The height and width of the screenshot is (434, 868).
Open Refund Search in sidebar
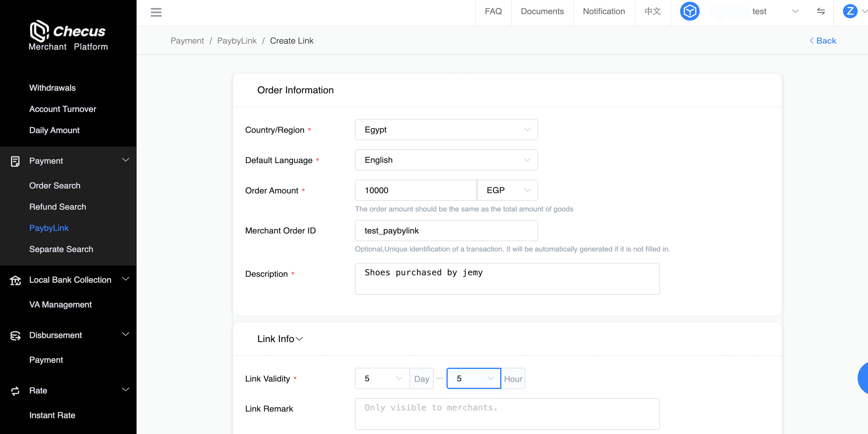58,207
